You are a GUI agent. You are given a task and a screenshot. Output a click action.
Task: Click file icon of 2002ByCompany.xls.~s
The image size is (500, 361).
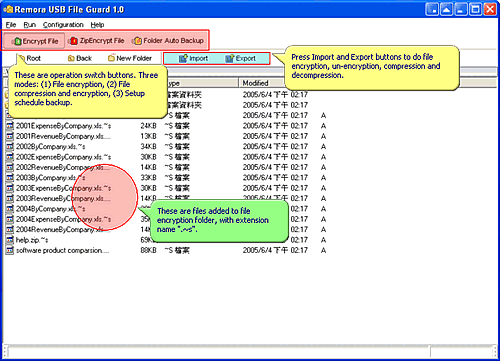10,147
